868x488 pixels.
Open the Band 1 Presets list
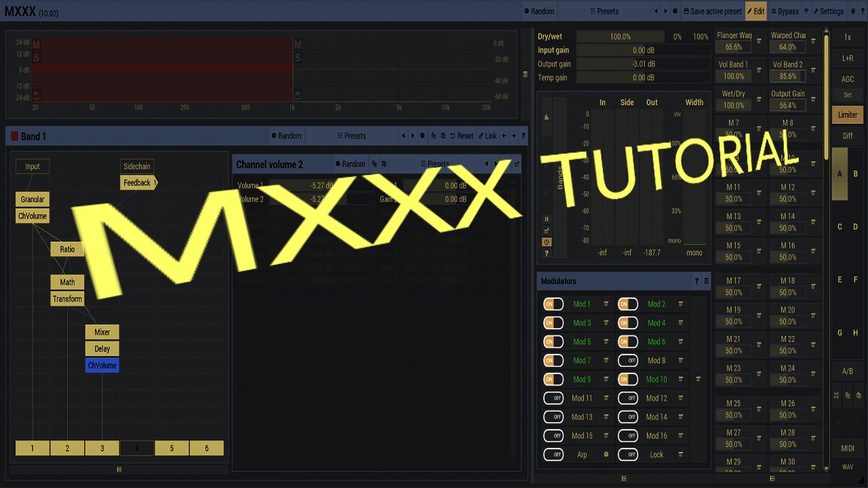pyautogui.click(x=351, y=136)
